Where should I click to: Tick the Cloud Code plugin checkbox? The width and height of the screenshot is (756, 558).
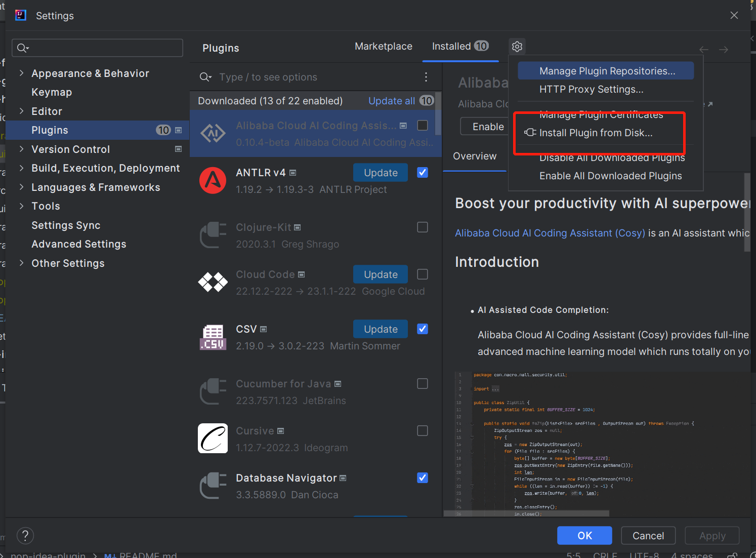click(423, 274)
